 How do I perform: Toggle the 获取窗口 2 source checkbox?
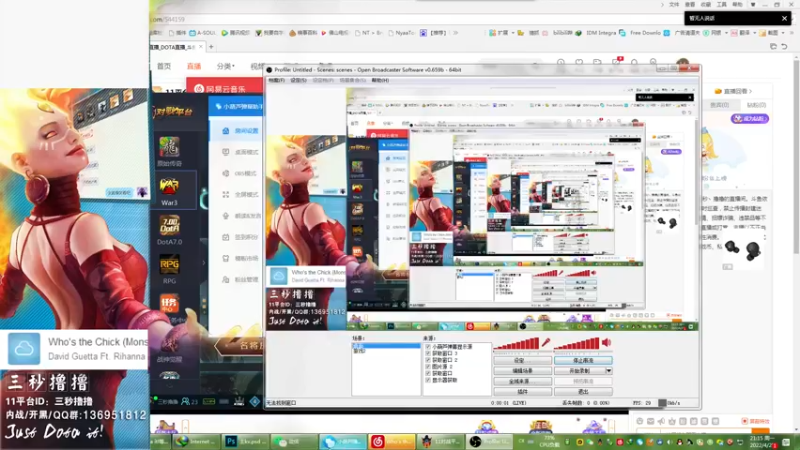tap(428, 360)
